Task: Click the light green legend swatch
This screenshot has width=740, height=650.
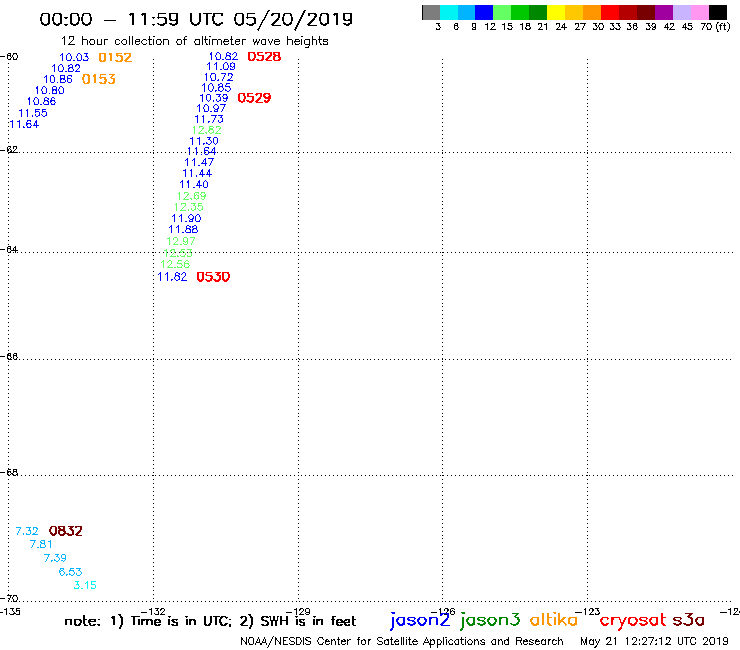Action: [x=502, y=12]
